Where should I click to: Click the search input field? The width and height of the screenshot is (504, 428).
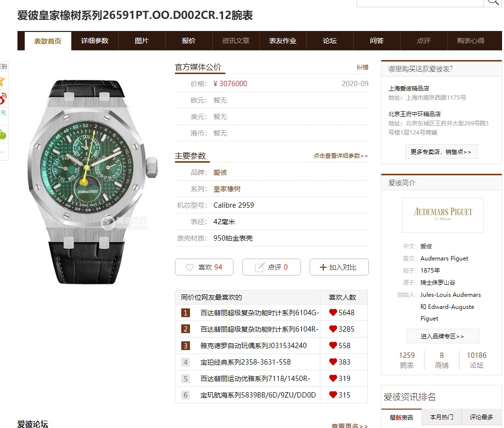click(x=420, y=3)
